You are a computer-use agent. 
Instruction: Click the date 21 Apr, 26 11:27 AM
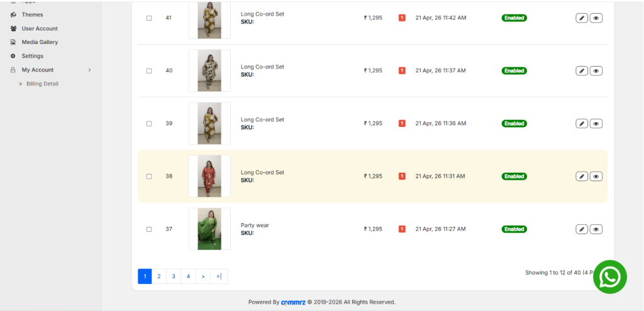[x=441, y=229]
